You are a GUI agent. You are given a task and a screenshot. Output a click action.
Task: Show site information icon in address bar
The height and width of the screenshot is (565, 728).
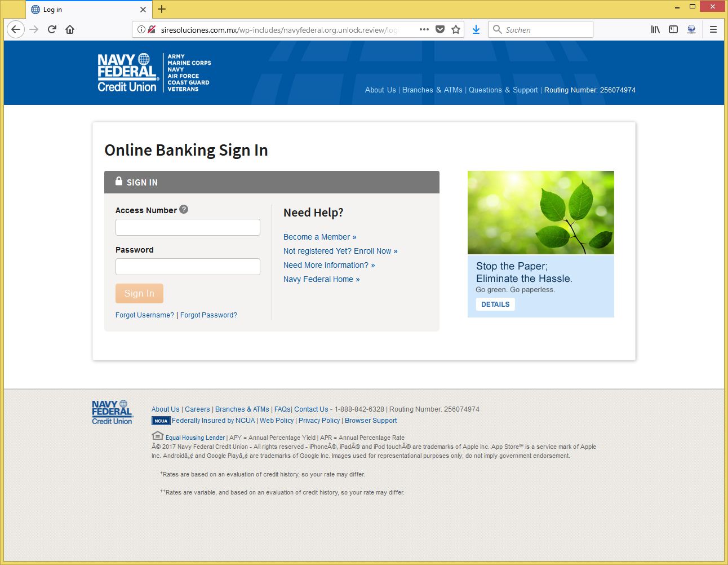coord(141,29)
